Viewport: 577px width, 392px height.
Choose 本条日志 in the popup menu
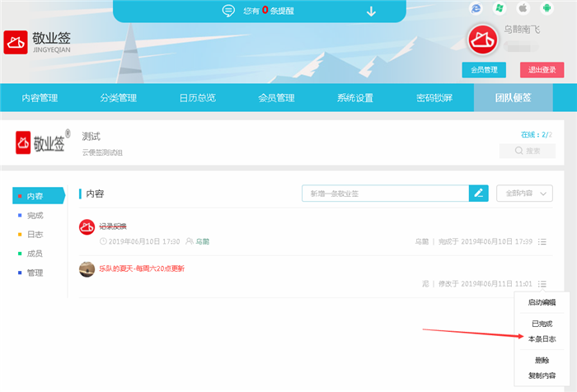click(x=542, y=339)
